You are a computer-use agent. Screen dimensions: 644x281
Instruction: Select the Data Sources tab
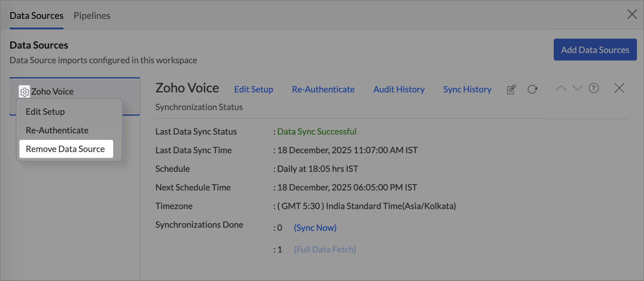37,15
